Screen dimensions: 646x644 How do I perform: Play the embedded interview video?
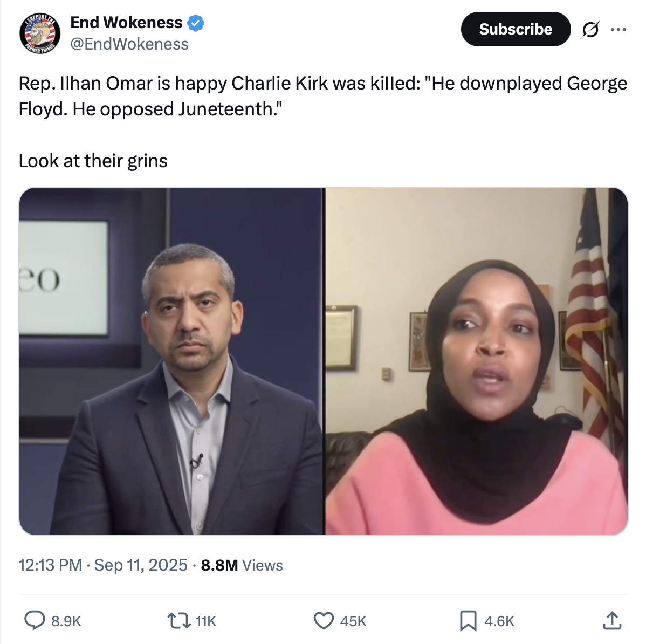(324, 361)
